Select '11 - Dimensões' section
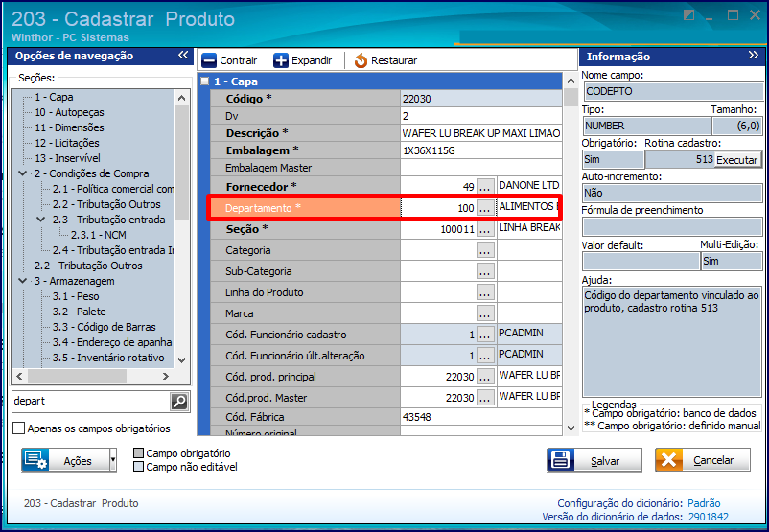769x532 pixels. tap(69, 127)
